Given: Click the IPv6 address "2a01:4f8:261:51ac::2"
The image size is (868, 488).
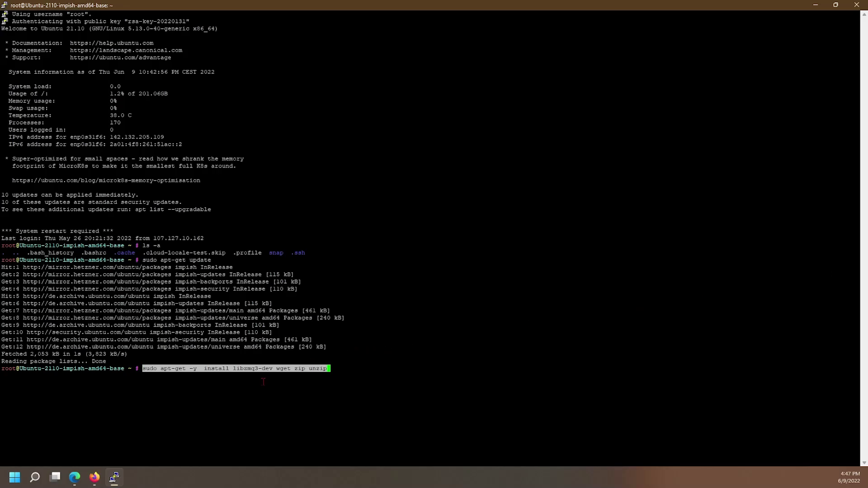Looking at the screenshot, I should pyautogui.click(x=146, y=144).
